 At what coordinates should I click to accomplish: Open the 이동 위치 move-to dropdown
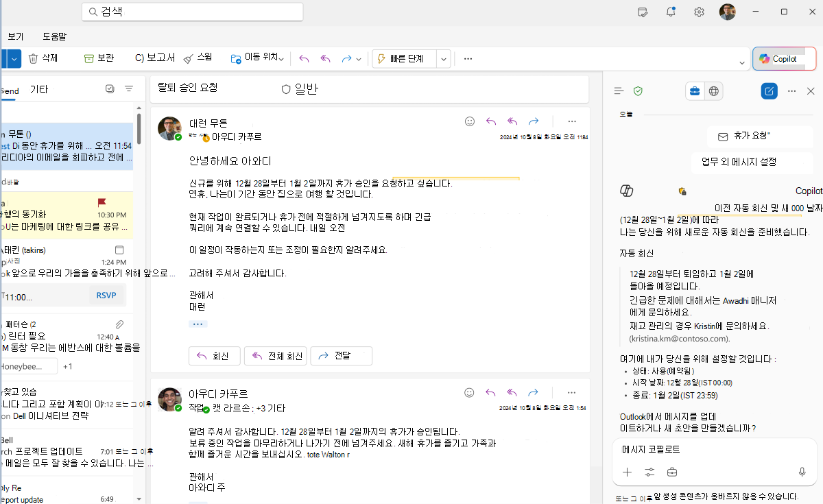tap(257, 58)
